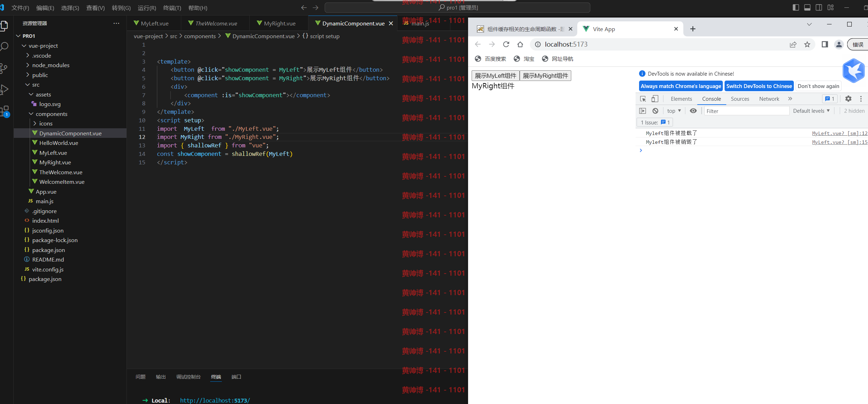Click the 展示MyRight组件 button in the page
Viewport: 868px width, 404px height.
coord(545,76)
